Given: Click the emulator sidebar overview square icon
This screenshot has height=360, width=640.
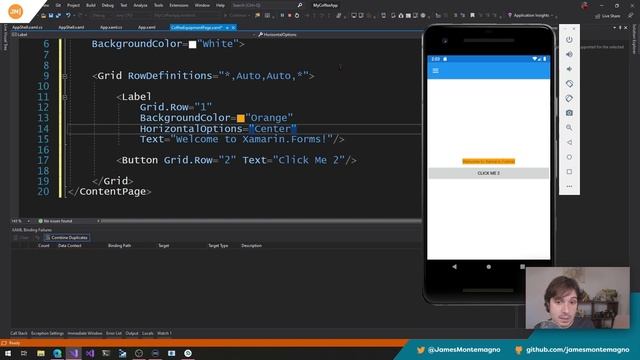Looking at the screenshot, I should [x=569, y=171].
